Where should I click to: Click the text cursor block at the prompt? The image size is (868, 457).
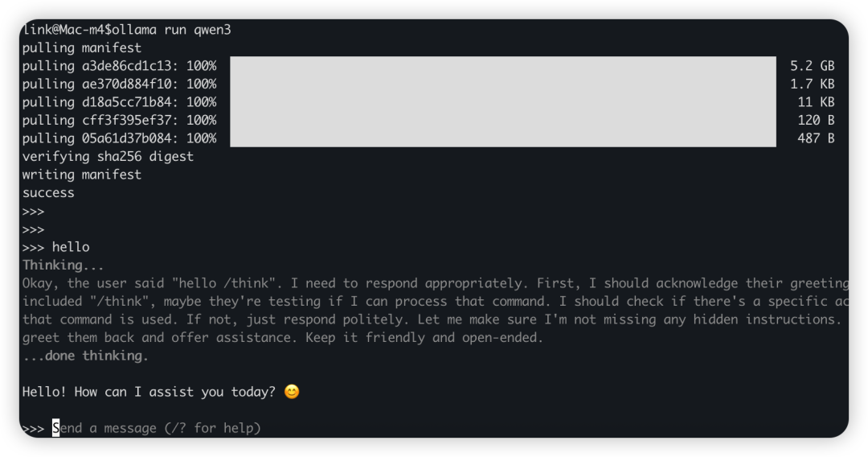(x=56, y=428)
